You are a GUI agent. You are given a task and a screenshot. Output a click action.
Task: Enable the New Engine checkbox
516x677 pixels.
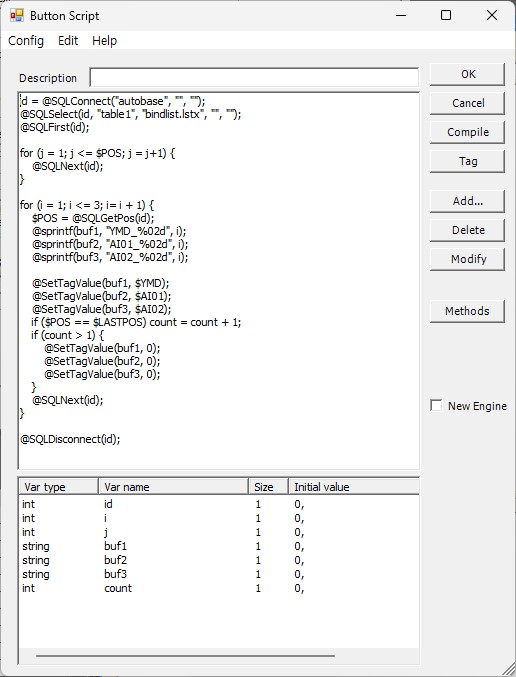tap(436, 406)
